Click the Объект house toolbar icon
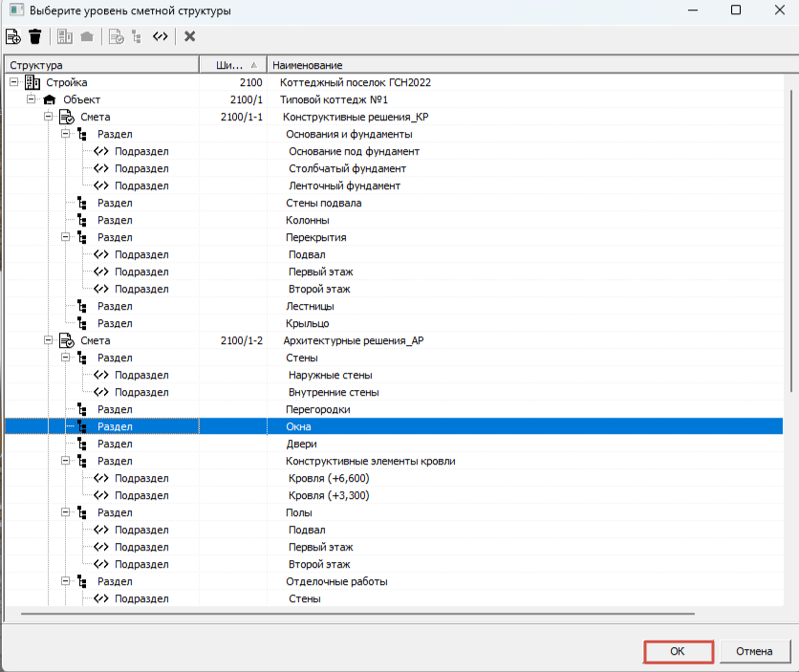This screenshot has height=672, width=799. [87, 36]
